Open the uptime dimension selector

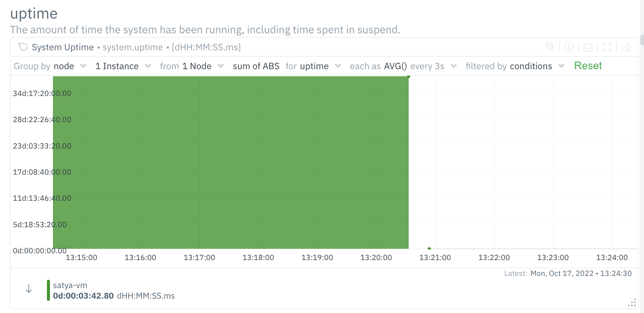click(338, 66)
